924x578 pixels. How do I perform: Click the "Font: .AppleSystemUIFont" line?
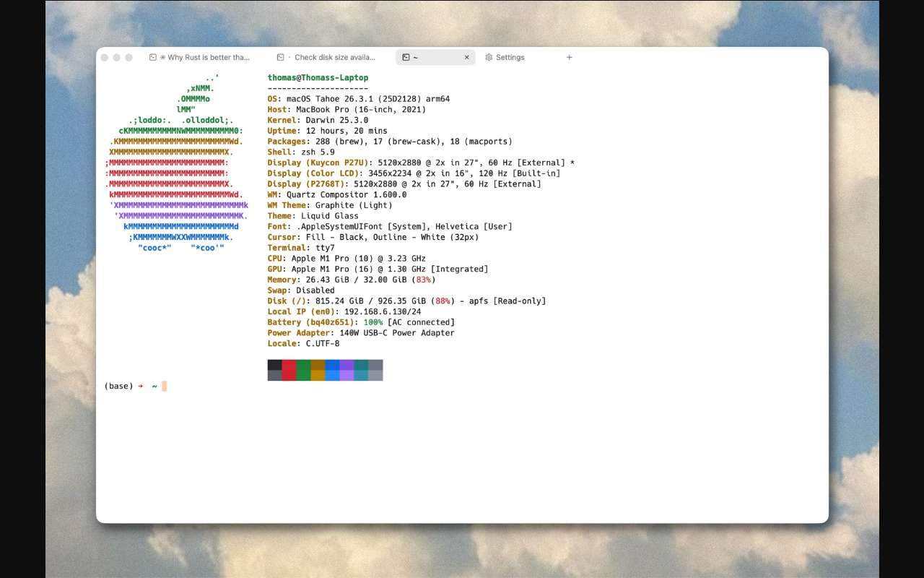[390, 226]
